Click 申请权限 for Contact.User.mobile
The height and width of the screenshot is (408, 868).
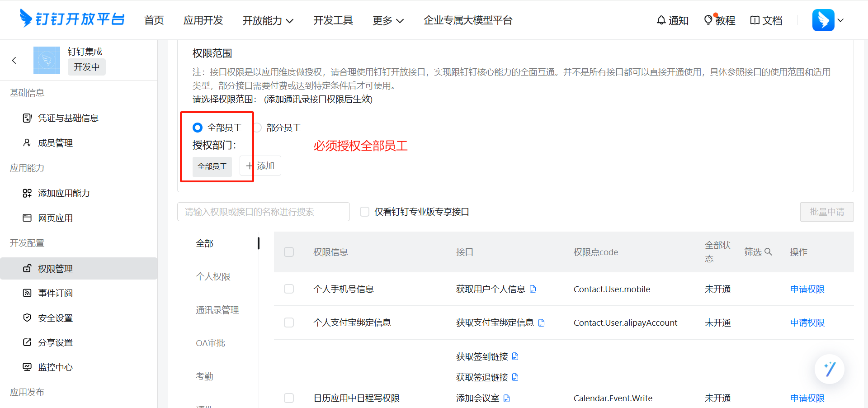(807, 289)
